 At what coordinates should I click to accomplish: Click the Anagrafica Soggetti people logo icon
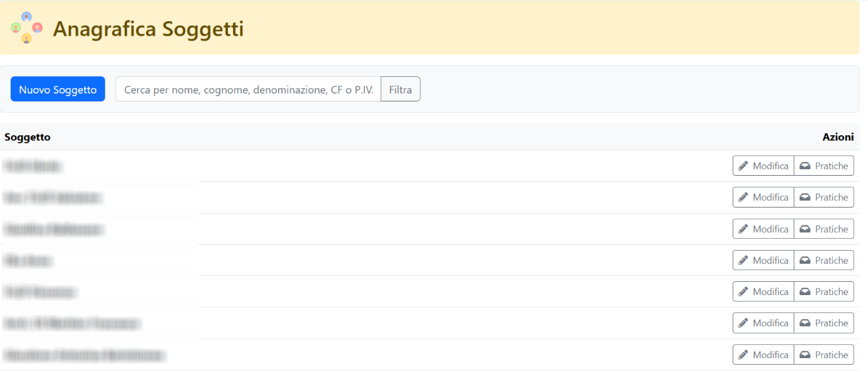[x=27, y=28]
